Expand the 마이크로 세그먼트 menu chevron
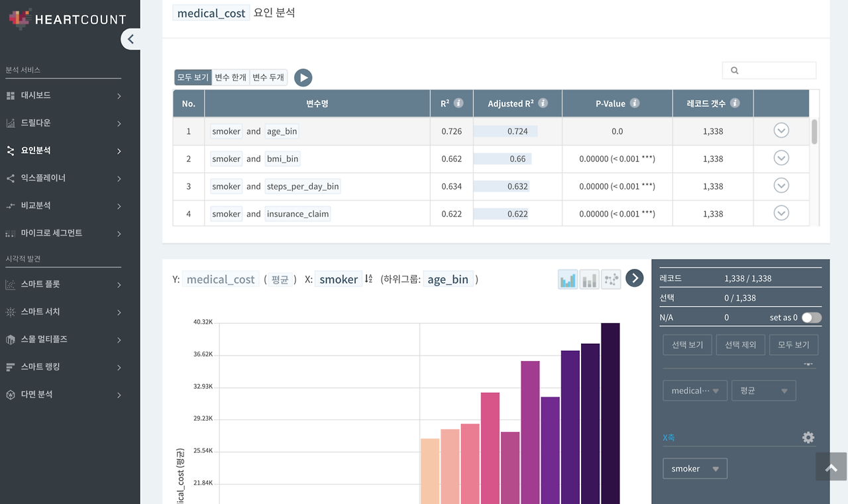 (x=119, y=234)
